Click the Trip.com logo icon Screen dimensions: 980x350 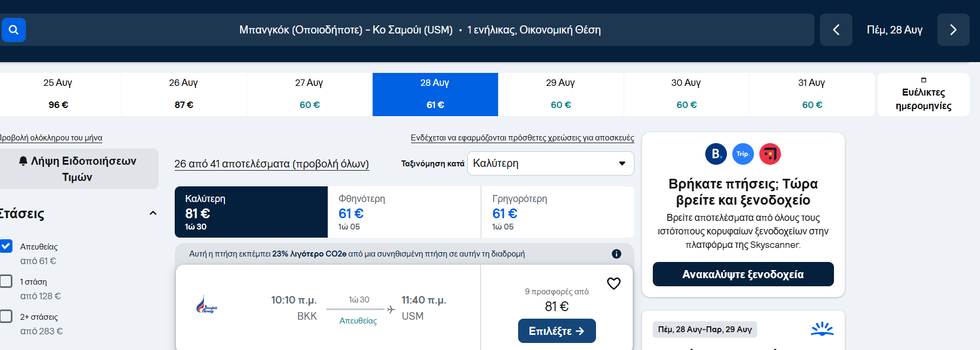(743, 154)
